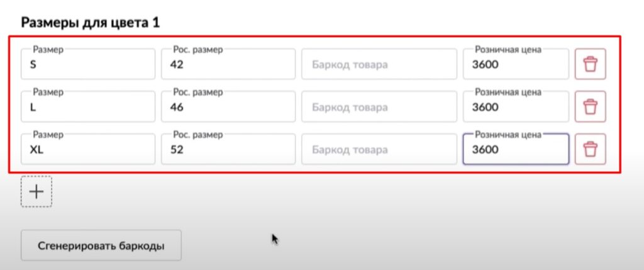644x270 pixels.
Task: Click Баркод товара field in the S row
Action: 379,64
